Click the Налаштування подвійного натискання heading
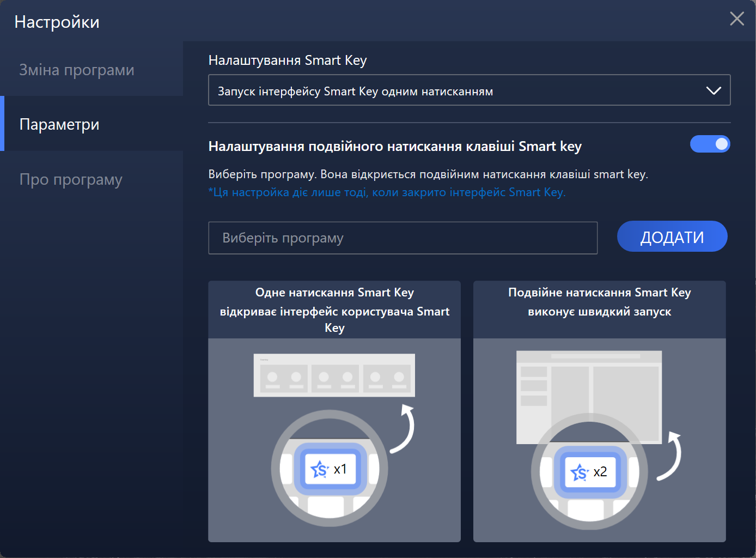 pyautogui.click(x=395, y=147)
